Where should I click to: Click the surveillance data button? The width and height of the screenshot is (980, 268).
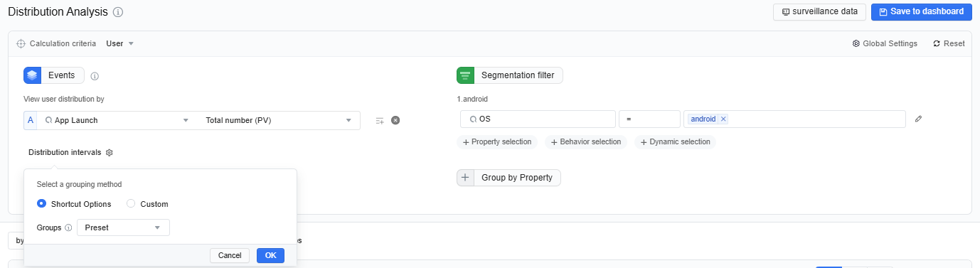[819, 12]
